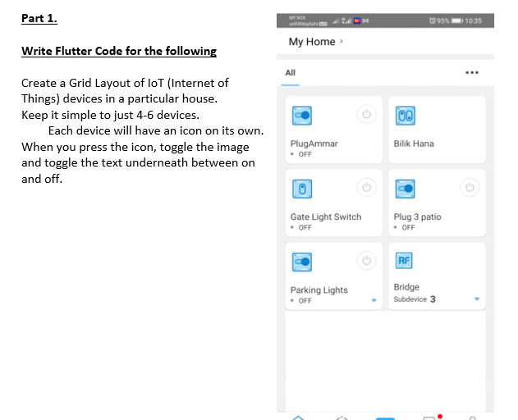Click the OFF status under PlugAmmar
This screenshot has height=420, width=518.
[305, 154]
